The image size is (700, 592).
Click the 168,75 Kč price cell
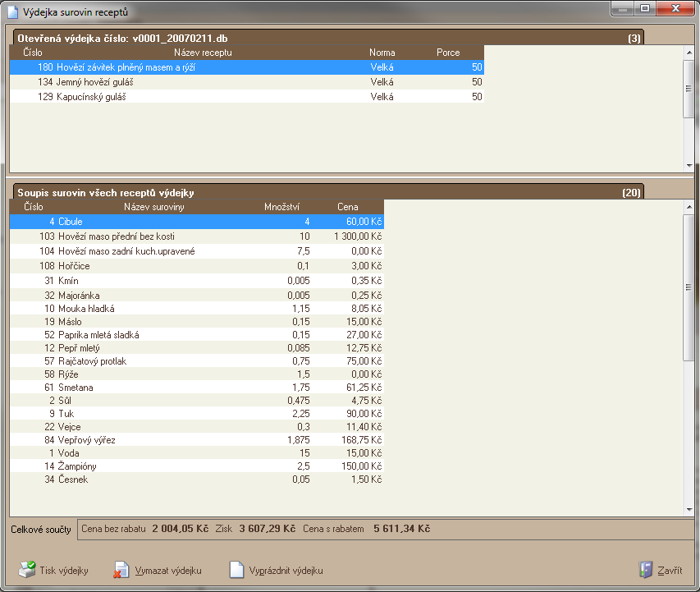(x=362, y=440)
